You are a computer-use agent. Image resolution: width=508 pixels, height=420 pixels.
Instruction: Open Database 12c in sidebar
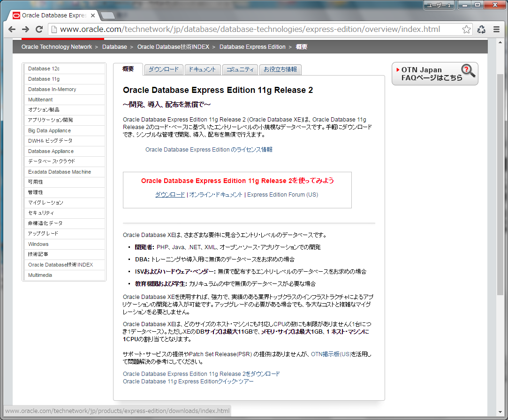click(65, 69)
